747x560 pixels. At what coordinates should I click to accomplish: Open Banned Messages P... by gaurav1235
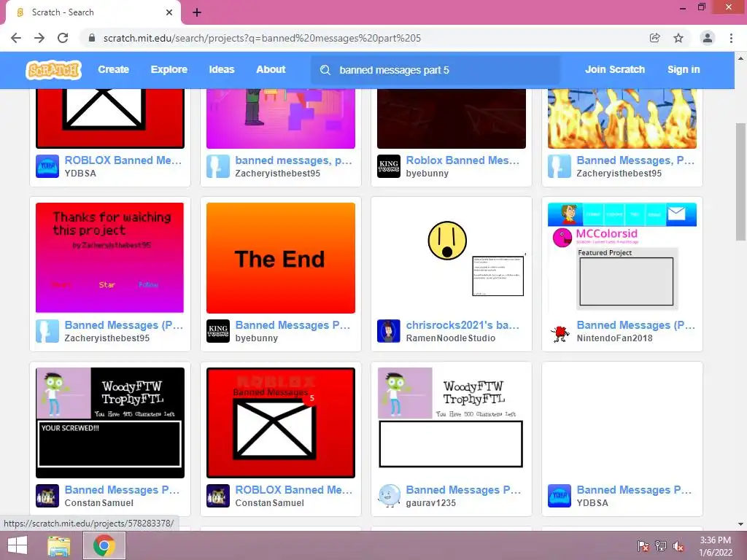463,490
